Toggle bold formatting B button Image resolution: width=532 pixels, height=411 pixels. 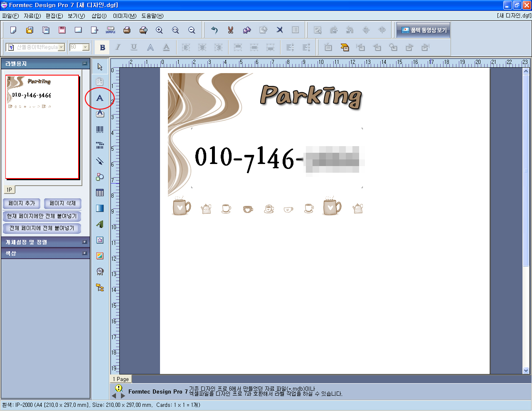point(102,47)
